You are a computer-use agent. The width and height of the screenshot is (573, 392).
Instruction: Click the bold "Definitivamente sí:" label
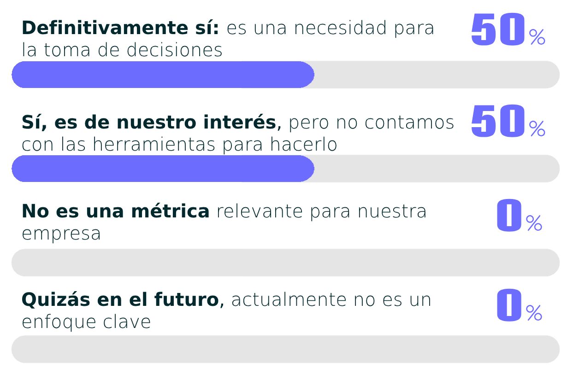pyautogui.click(x=120, y=28)
